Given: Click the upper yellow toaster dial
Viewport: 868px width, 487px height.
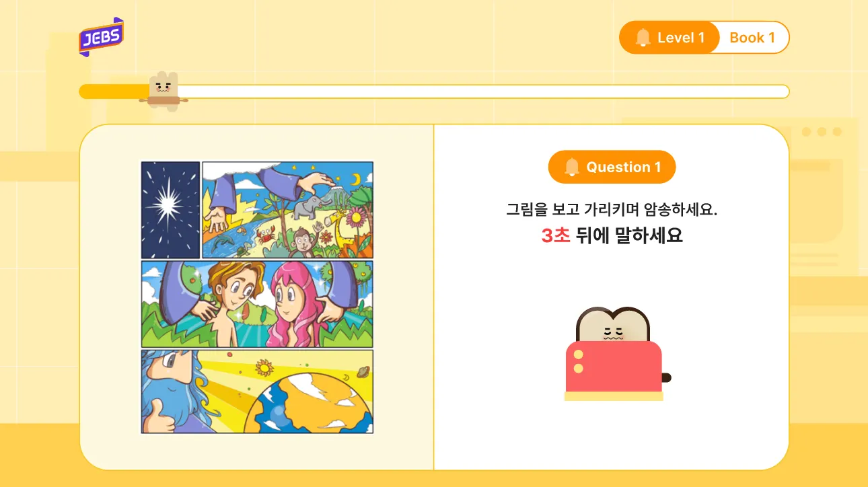Looking at the screenshot, I should click(x=579, y=354).
